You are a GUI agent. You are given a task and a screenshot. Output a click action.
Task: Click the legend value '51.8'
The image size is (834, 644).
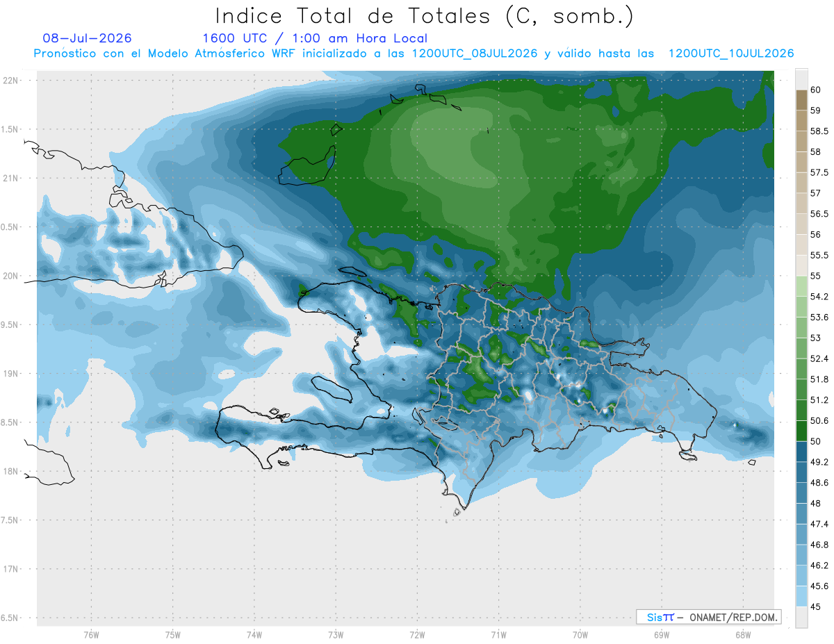[x=819, y=379]
